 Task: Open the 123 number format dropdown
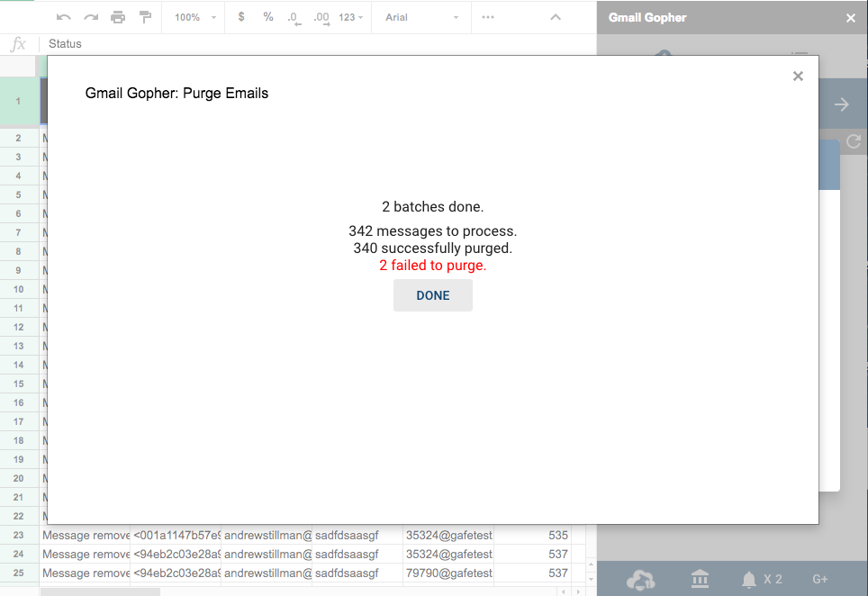pyautogui.click(x=349, y=16)
